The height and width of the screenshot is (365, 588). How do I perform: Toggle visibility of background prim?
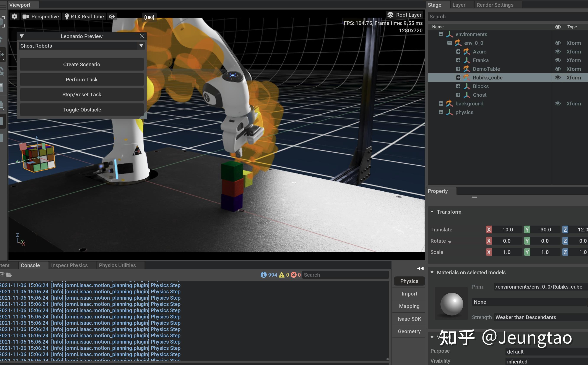(x=558, y=103)
